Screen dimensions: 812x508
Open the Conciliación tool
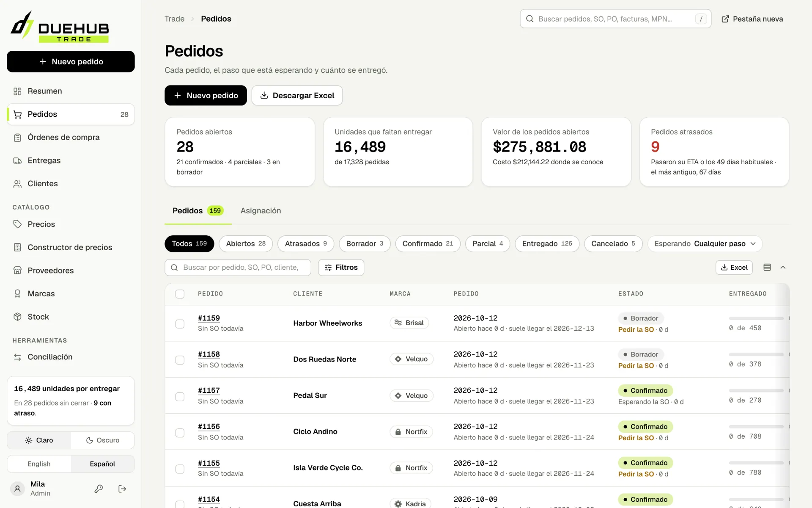click(x=71, y=357)
